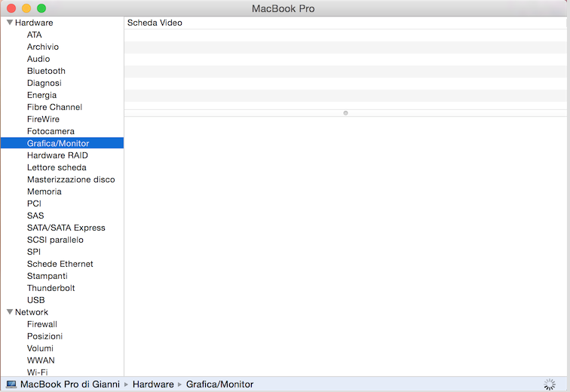Select Firewall under Network
This screenshot has width=570, height=392.
tap(41, 324)
